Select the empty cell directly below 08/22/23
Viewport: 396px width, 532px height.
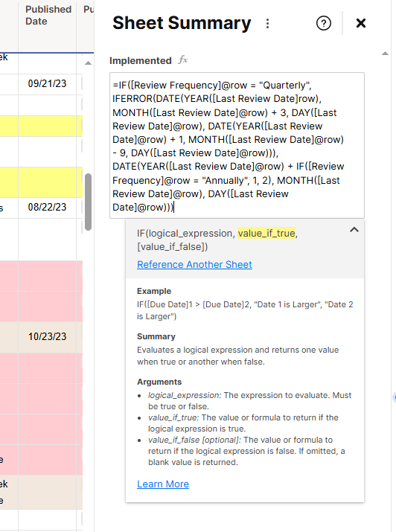(x=47, y=240)
